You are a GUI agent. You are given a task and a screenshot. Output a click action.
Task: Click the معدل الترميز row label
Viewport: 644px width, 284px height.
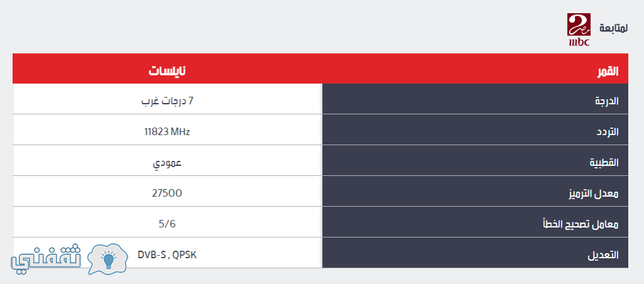(x=475, y=191)
